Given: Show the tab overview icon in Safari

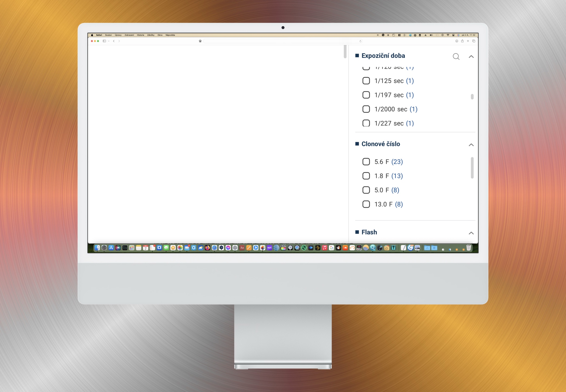Looking at the screenshot, I should 474,41.
